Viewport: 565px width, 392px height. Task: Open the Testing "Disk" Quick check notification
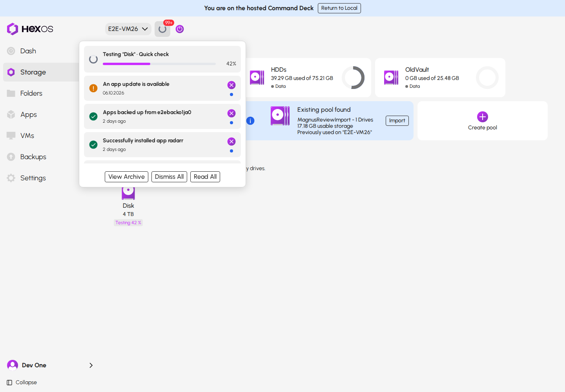(x=162, y=59)
